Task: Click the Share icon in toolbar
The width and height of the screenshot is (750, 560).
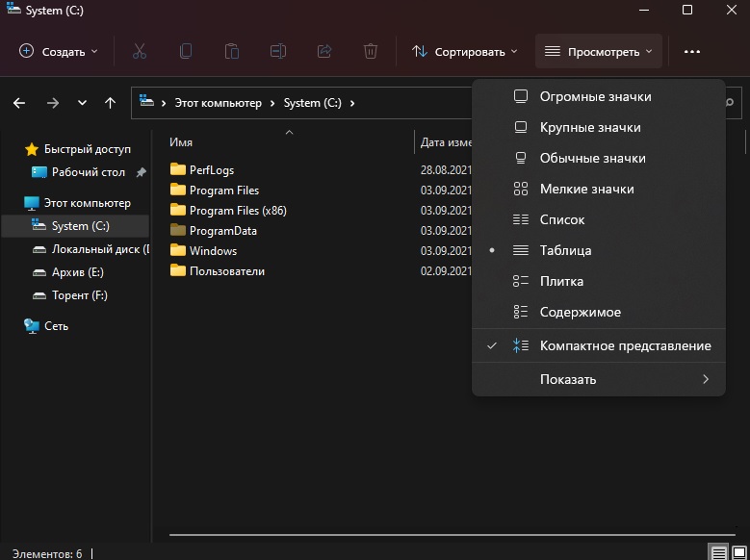Action: [x=324, y=51]
